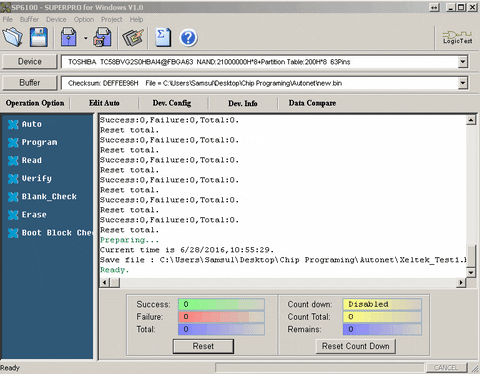
Task: Click the vertical scrollbar thumb in log
Action: (x=471, y=256)
